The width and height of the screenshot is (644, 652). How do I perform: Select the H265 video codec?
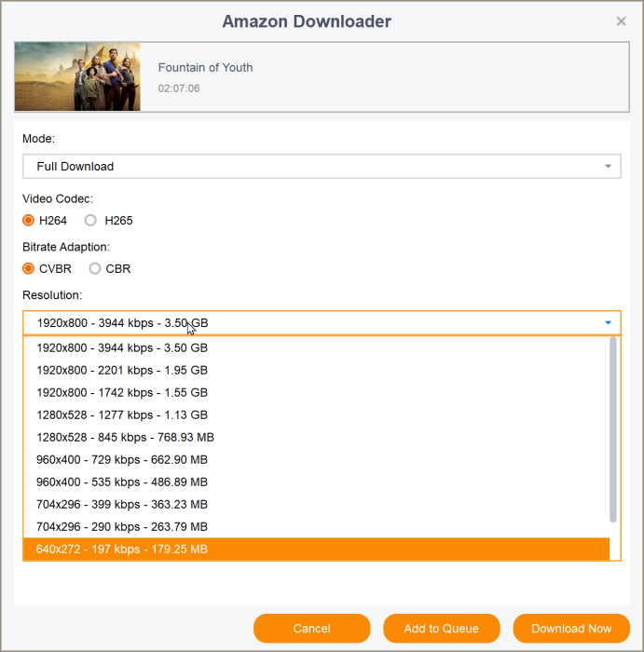coord(90,221)
